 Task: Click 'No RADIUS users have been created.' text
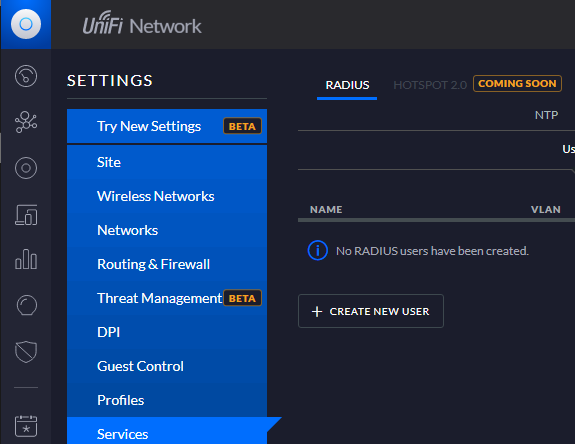tap(432, 251)
